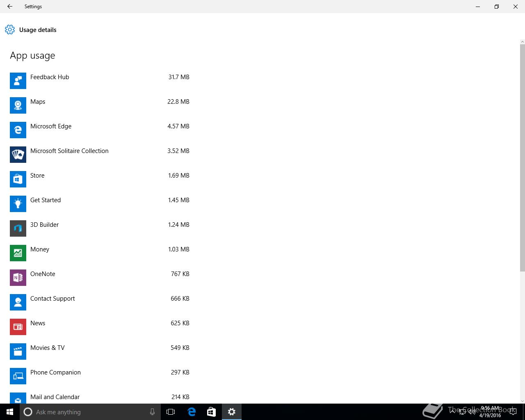Click the Mail and Calendar app icon
Image resolution: width=525 pixels, height=420 pixels.
click(x=18, y=398)
